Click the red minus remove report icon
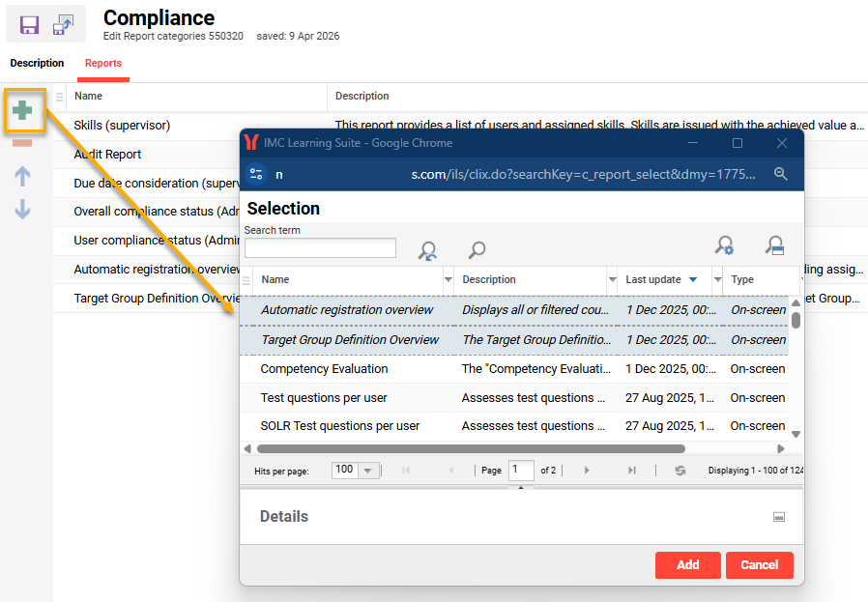The height and width of the screenshot is (602, 868). click(x=22, y=144)
